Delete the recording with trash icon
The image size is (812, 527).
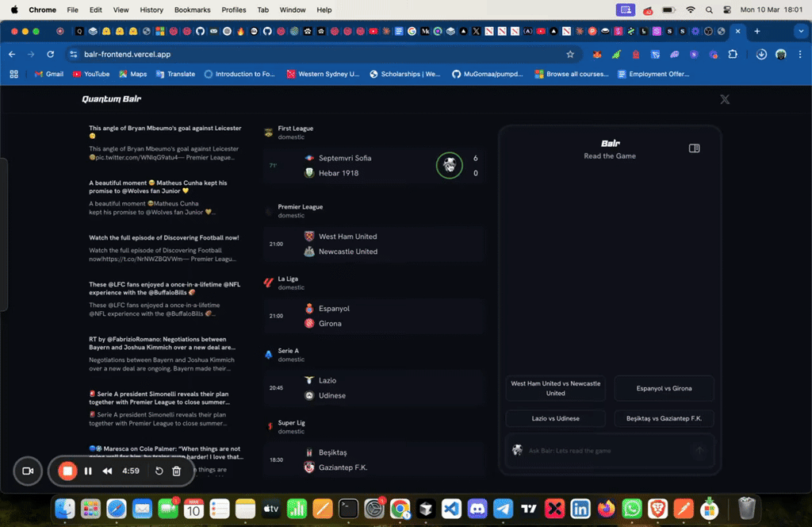click(177, 471)
